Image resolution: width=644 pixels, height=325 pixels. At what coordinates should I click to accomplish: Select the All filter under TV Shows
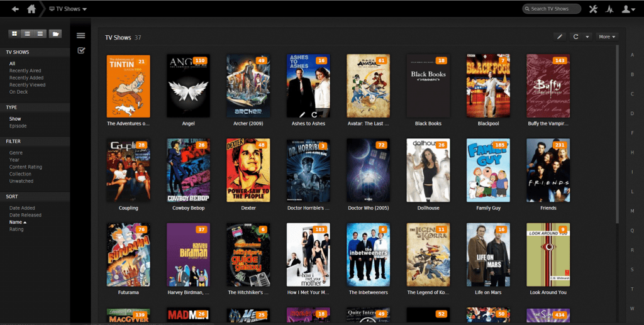coord(13,63)
